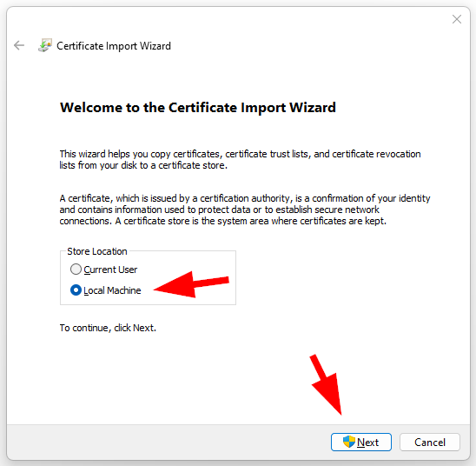Proceed by clicking the Next button
This screenshot has height=466, width=476.
361,442
